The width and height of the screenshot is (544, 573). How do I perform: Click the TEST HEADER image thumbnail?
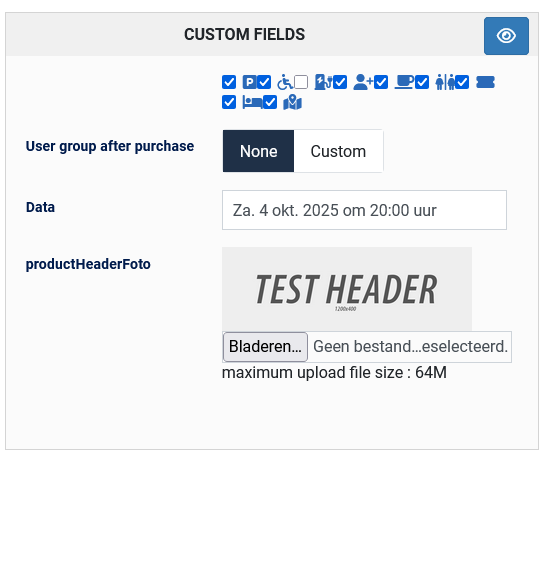tap(347, 289)
